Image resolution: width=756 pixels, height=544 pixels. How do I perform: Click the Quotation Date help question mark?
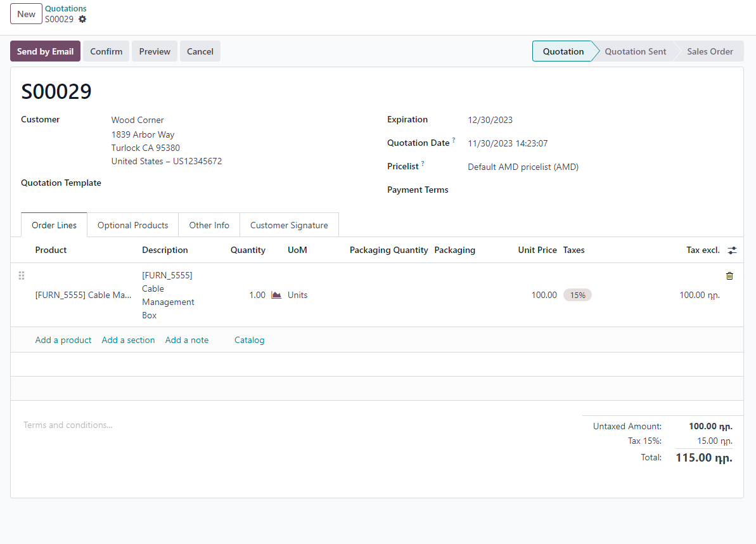(x=454, y=140)
